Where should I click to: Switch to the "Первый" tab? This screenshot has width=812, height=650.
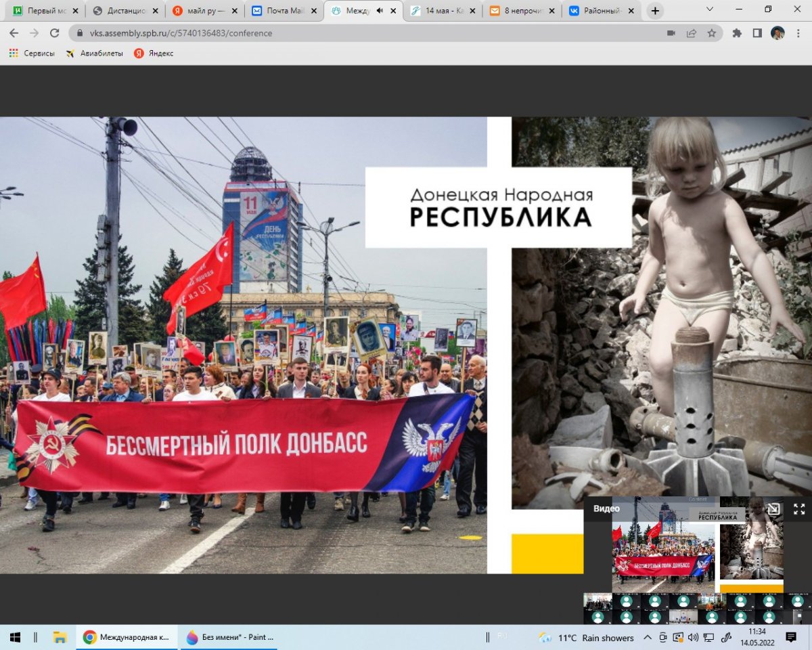coord(45,11)
